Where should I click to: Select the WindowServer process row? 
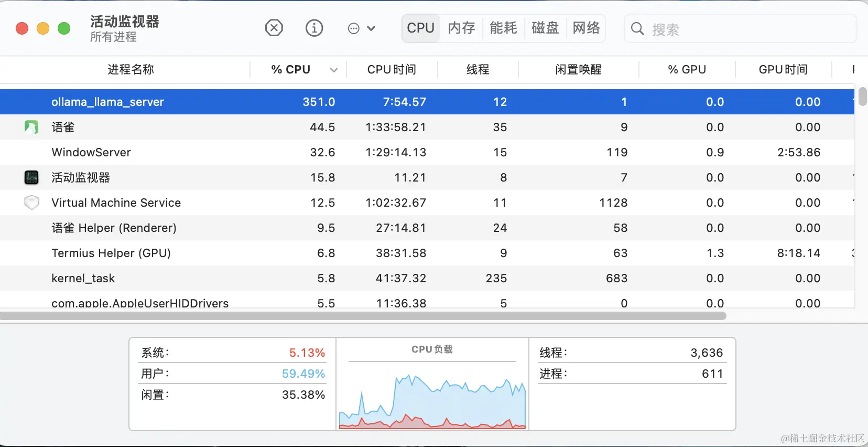(x=427, y=152)
